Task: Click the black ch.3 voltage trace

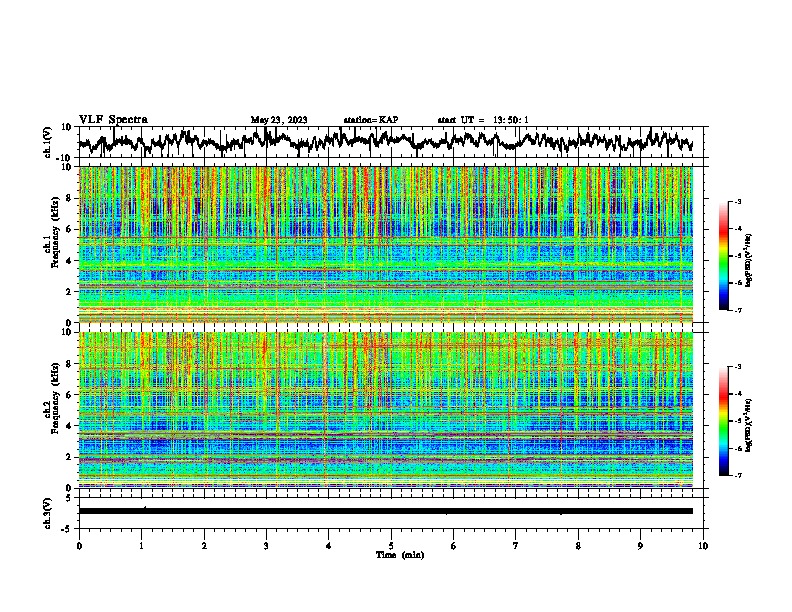Action: click(385, 511)
